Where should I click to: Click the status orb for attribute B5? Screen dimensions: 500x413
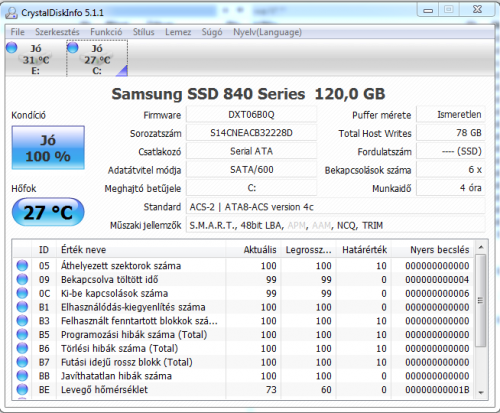22,334
